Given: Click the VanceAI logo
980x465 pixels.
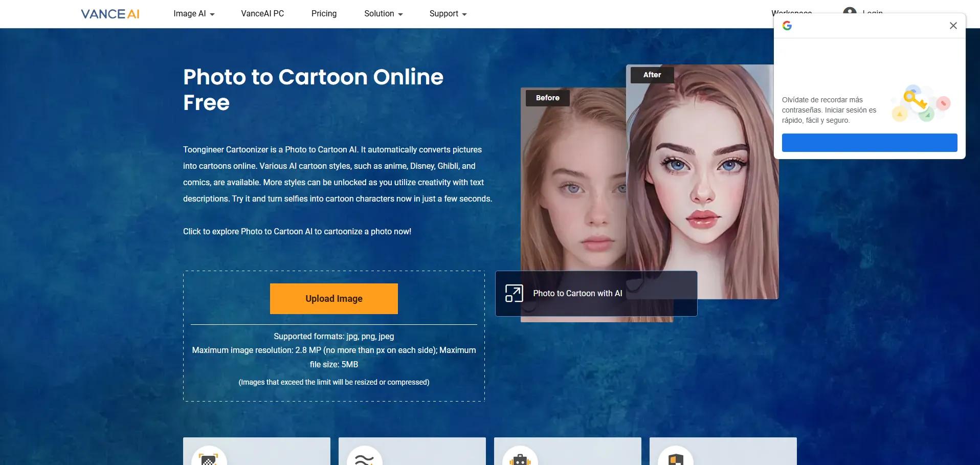Looking at the screenshot, I should pos(110,14).
